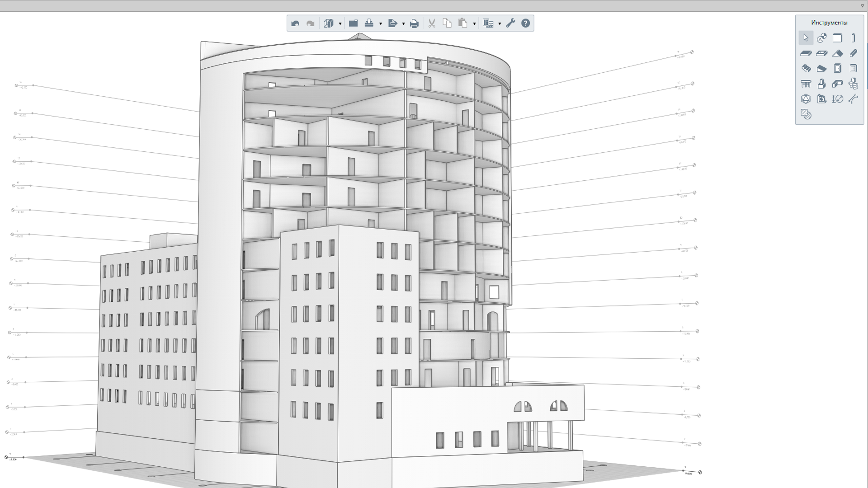
Task: Expand the export dropdown arrow
Action: click(403, 24)
